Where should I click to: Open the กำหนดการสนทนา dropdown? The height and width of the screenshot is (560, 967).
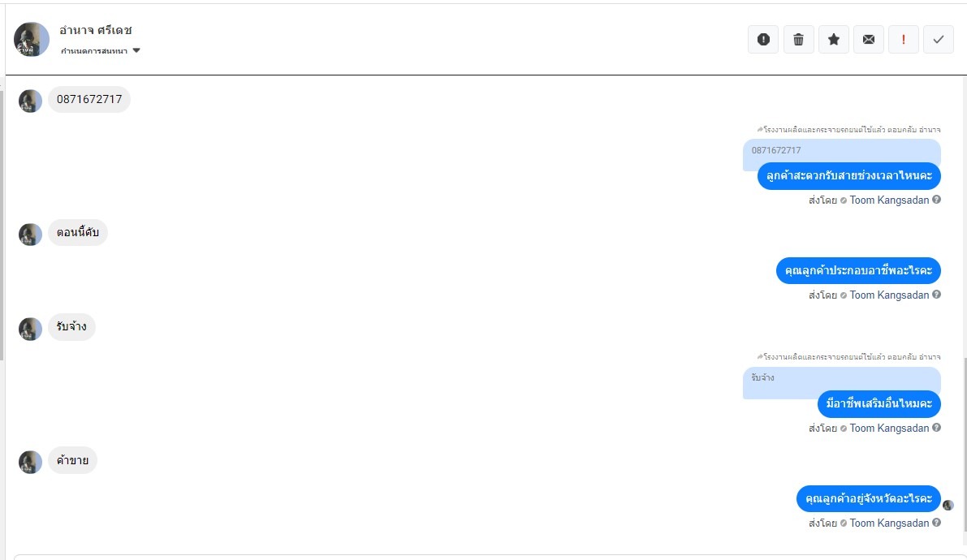point(101,51)
